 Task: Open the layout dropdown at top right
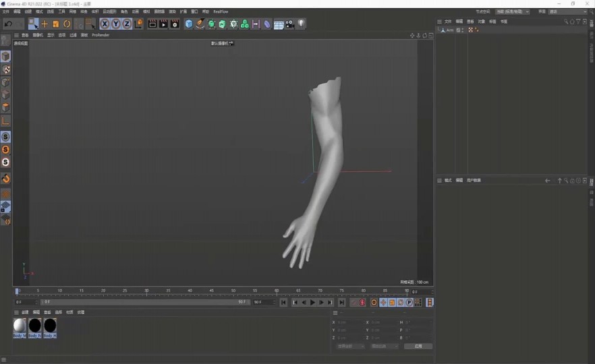coord(568,11)
